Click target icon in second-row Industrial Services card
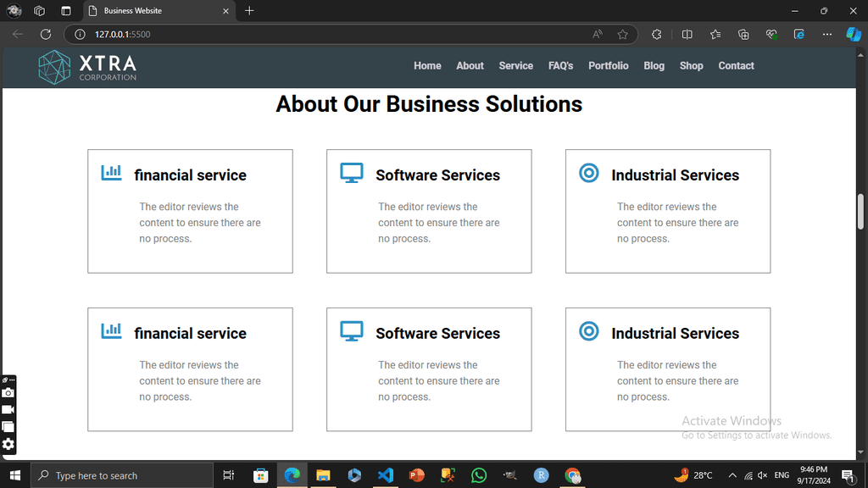 tap(589, 331)
